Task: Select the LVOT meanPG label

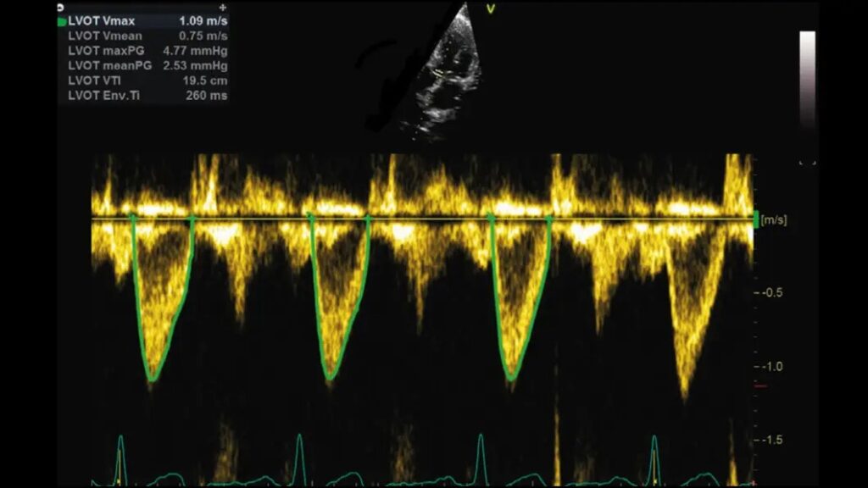Action: point(109,66)
